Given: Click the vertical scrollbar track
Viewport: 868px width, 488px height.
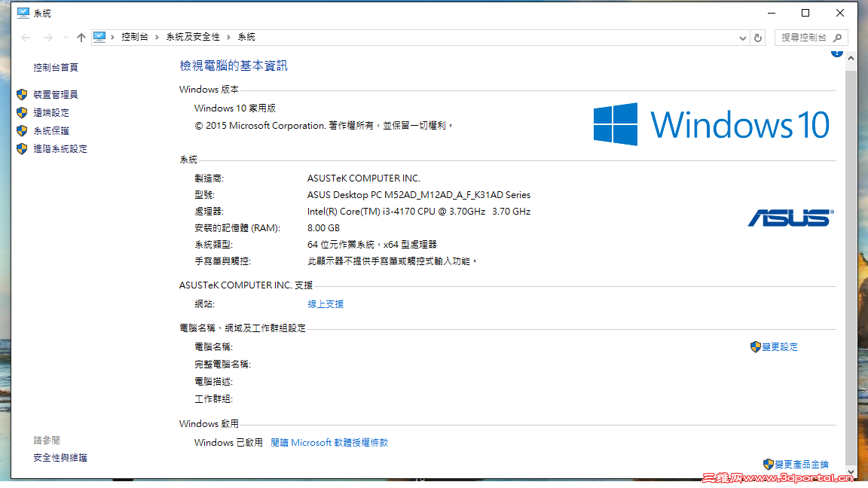Looking at the screenshot, I should 851,266.
